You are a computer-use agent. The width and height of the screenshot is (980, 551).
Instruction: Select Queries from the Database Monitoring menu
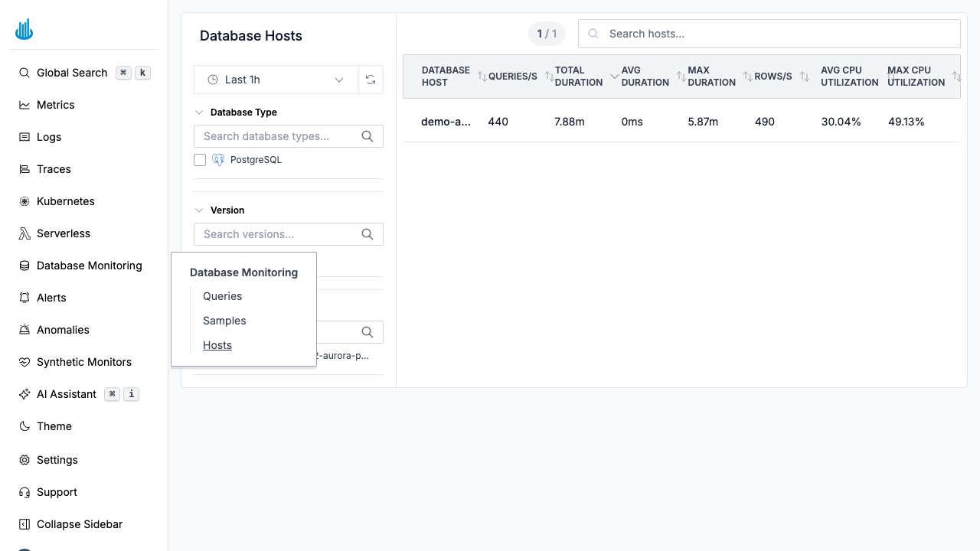pyautogui.click(x=222, y=296)
